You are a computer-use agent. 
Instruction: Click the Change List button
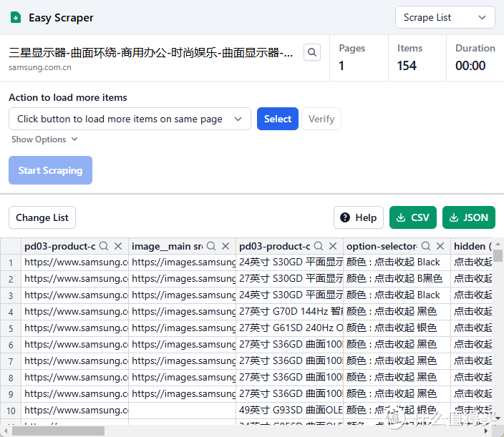[42, 217]
